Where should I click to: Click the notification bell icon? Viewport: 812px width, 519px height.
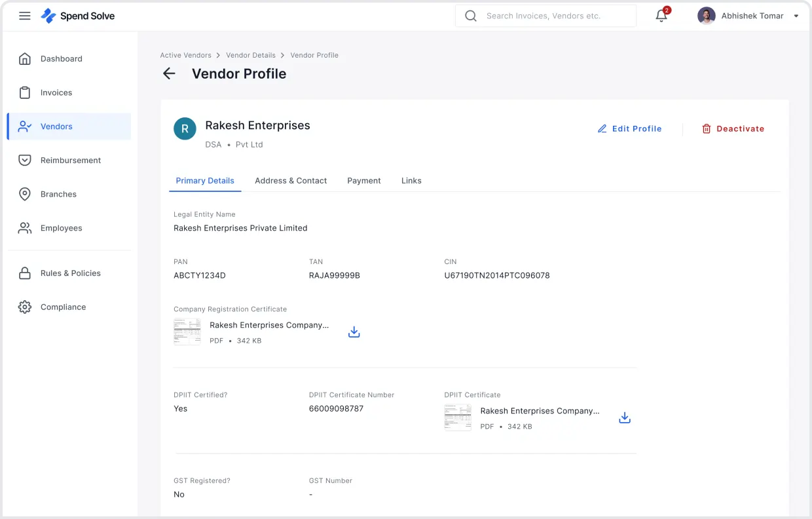click(661, 16)
